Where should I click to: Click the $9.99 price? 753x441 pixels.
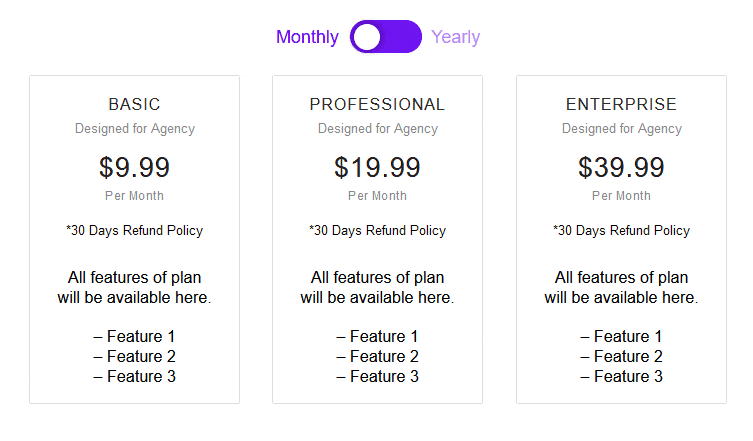coord(134,167)
